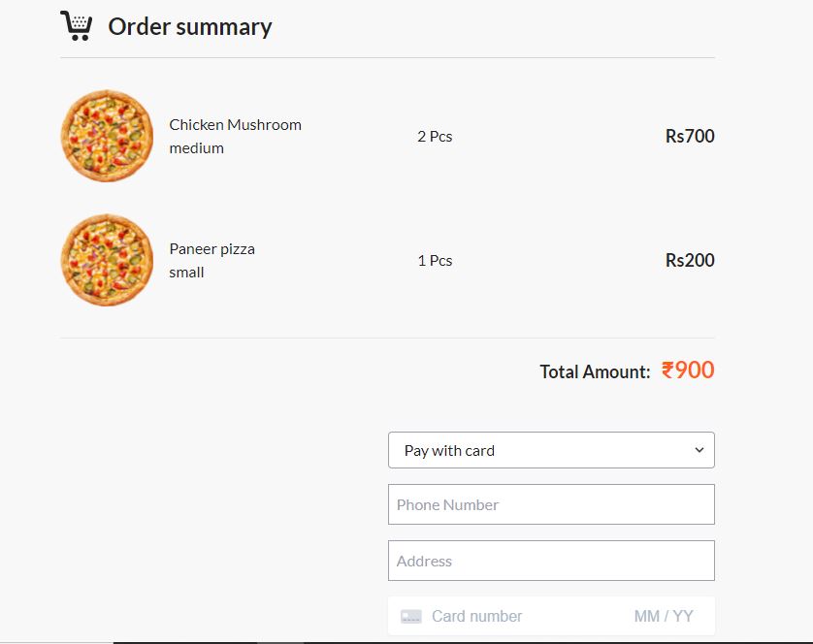Click the Order summary heading
The width and height of the screenshot is (813, 644).
pyautogui.click(x=190, y=27)
